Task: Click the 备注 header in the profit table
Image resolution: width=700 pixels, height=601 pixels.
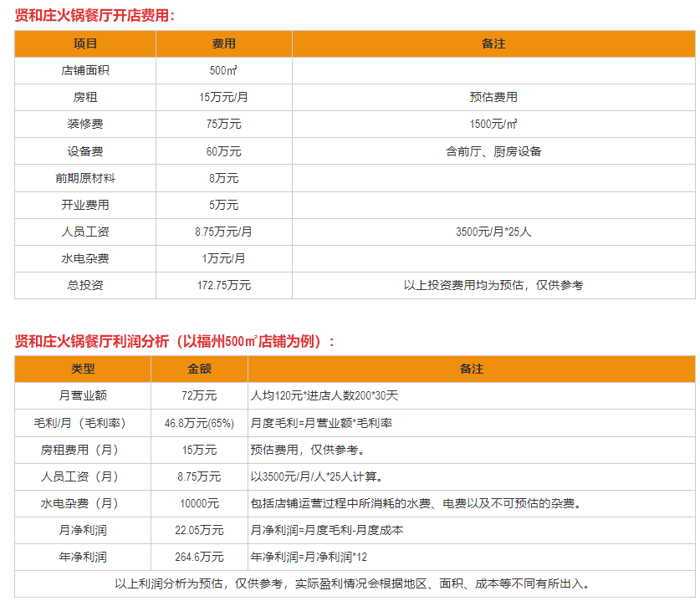Action: (x=472, y=369)
